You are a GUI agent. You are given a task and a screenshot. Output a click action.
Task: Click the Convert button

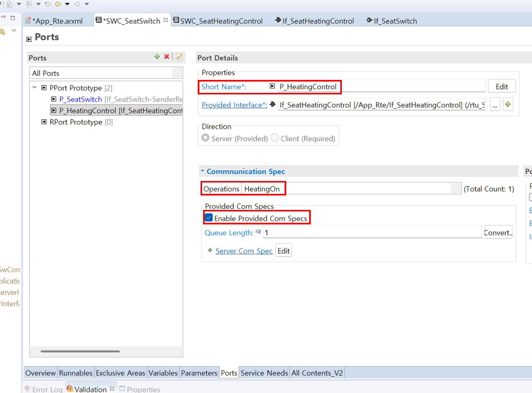click(x=498, y=233)
